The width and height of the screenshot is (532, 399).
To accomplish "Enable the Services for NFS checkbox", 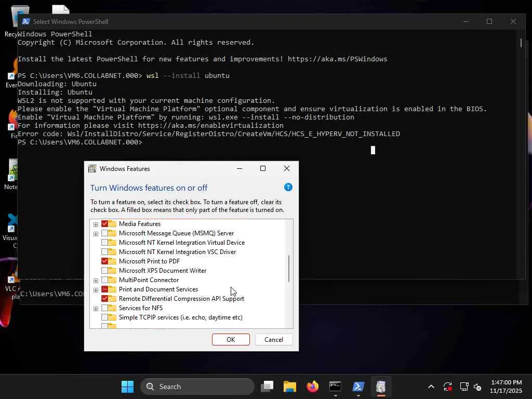I will [104, 308].
